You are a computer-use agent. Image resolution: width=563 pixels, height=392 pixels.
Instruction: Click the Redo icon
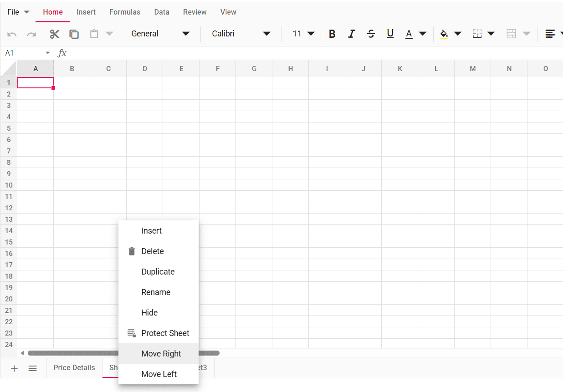pos(31,34)
